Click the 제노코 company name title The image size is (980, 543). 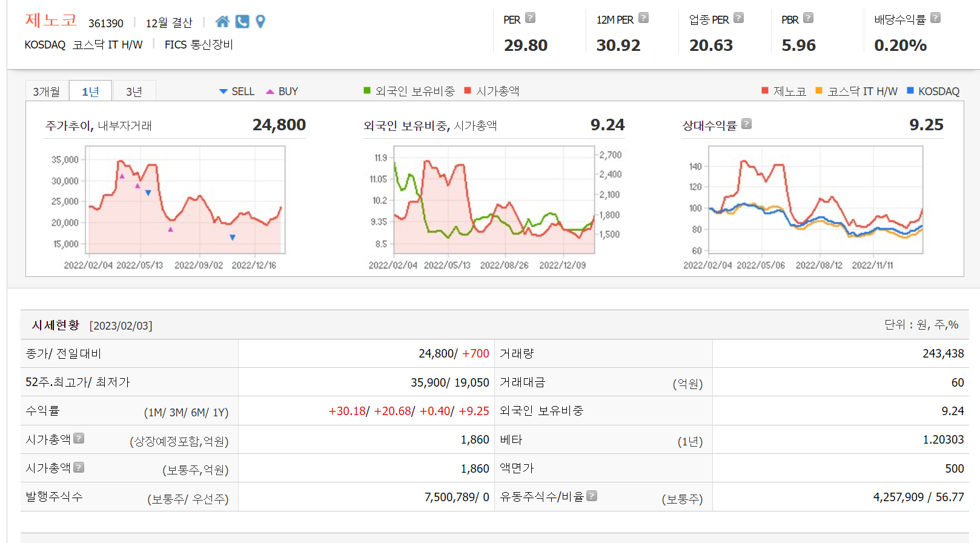[x=51, y=20]
